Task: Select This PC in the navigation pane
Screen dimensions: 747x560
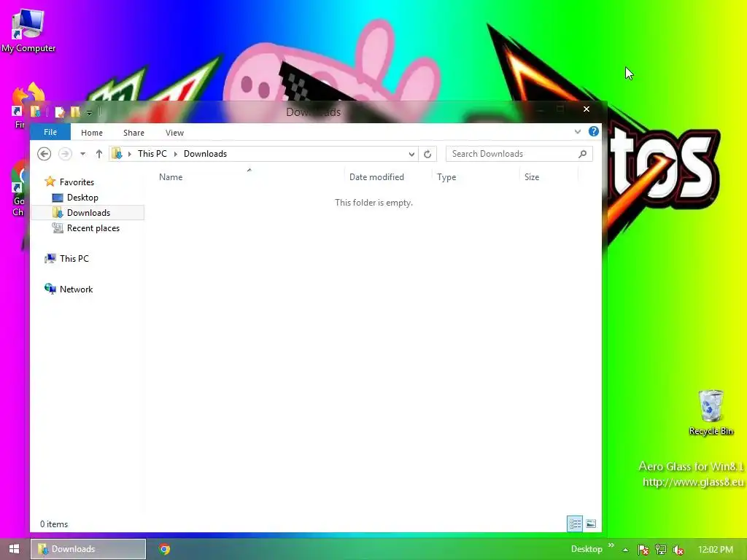Action: (x=74, y=259)
